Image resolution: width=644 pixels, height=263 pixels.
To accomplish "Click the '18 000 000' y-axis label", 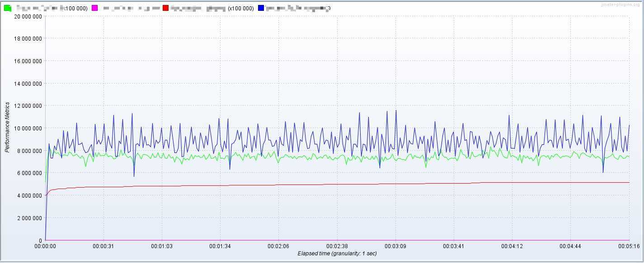I will 28,39.
